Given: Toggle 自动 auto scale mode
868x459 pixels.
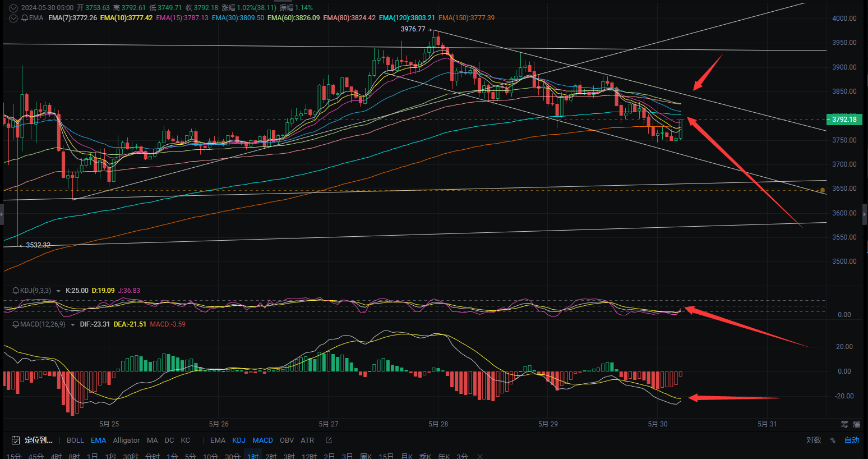Looking at the screenshot, I should tap(853, 440).
